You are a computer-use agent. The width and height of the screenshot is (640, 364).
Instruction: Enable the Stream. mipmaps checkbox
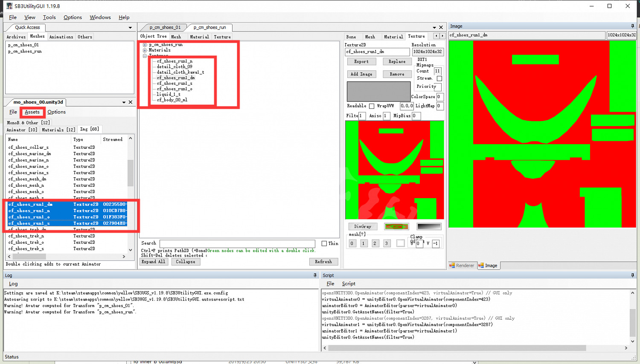click(439, 78)
